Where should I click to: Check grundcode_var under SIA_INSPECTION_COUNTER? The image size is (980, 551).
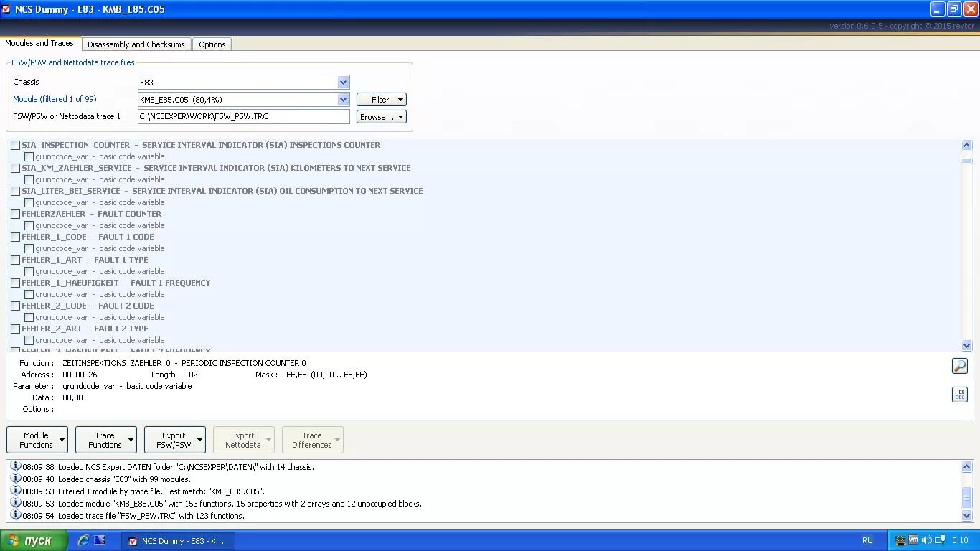[x=29, y=156]
